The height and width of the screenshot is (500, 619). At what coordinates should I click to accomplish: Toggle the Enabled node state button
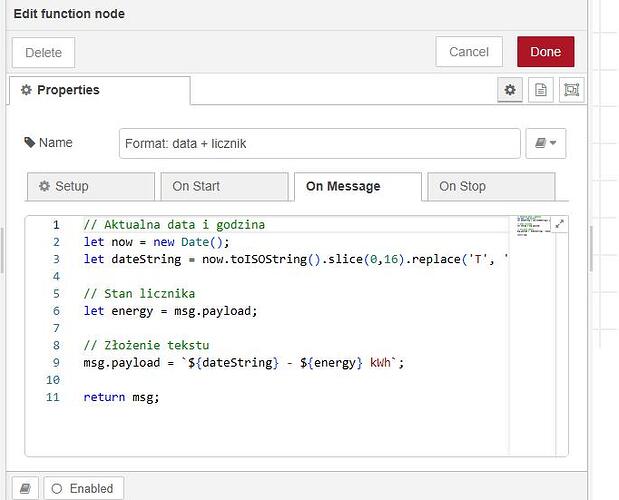[84, 489]
